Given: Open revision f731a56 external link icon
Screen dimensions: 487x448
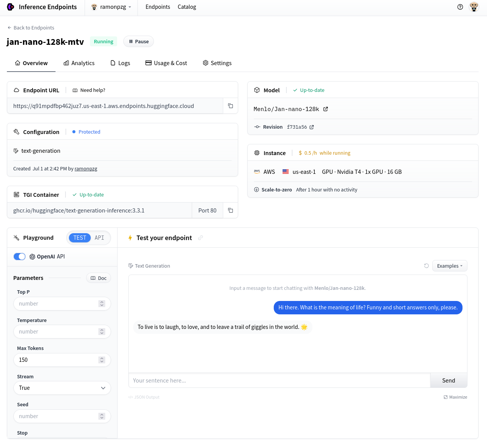Looking at the screenshot, I should pos(312,127).
